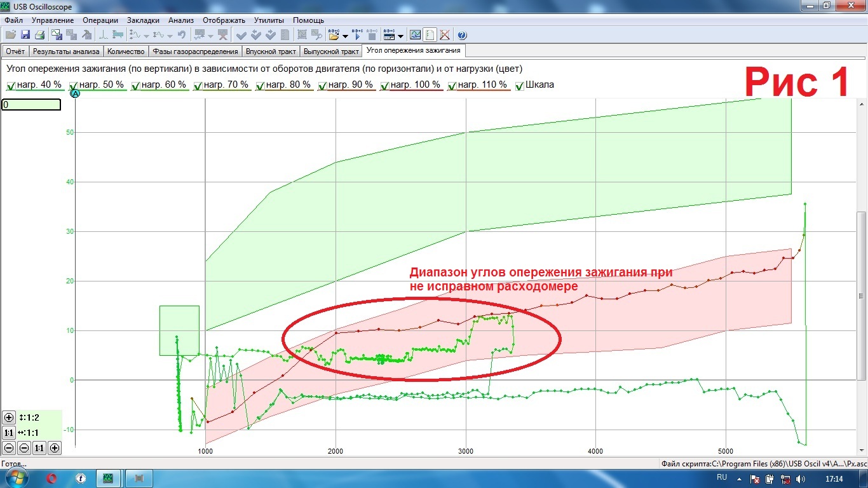Screen dimensions: 868x488
Task: Click the USB Oscilloscope taskbar button
Action: [109, 477]
